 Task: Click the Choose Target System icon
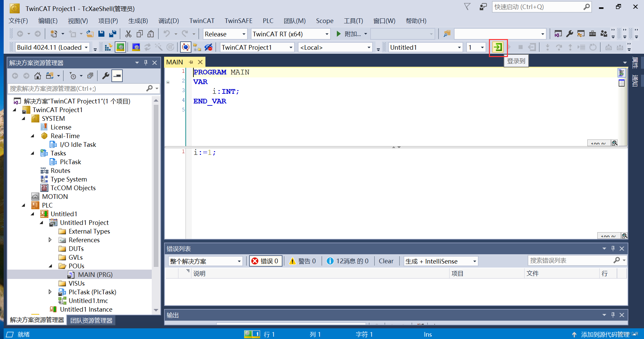coord(197,47)
